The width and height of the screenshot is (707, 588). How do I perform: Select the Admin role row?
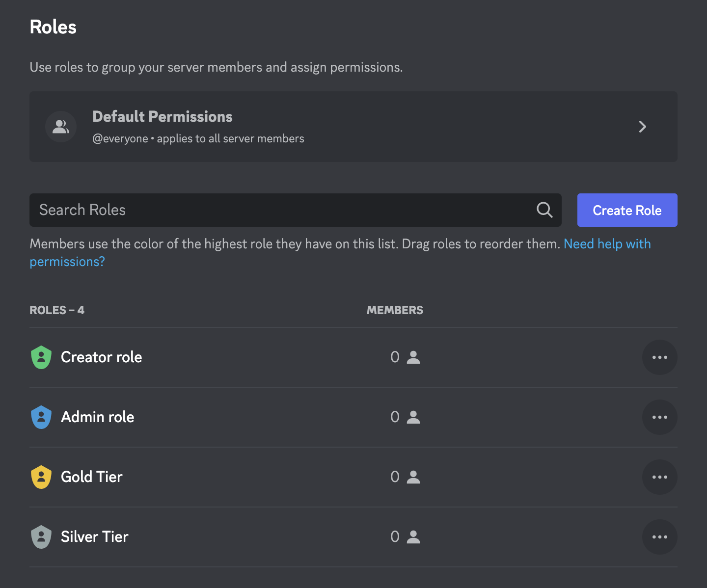pos(196,417)
